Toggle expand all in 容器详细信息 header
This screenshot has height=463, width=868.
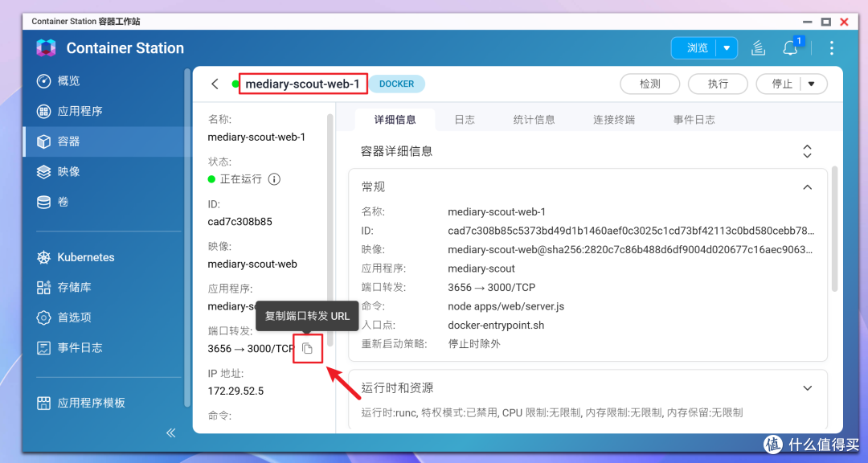[x=807, y=151]
